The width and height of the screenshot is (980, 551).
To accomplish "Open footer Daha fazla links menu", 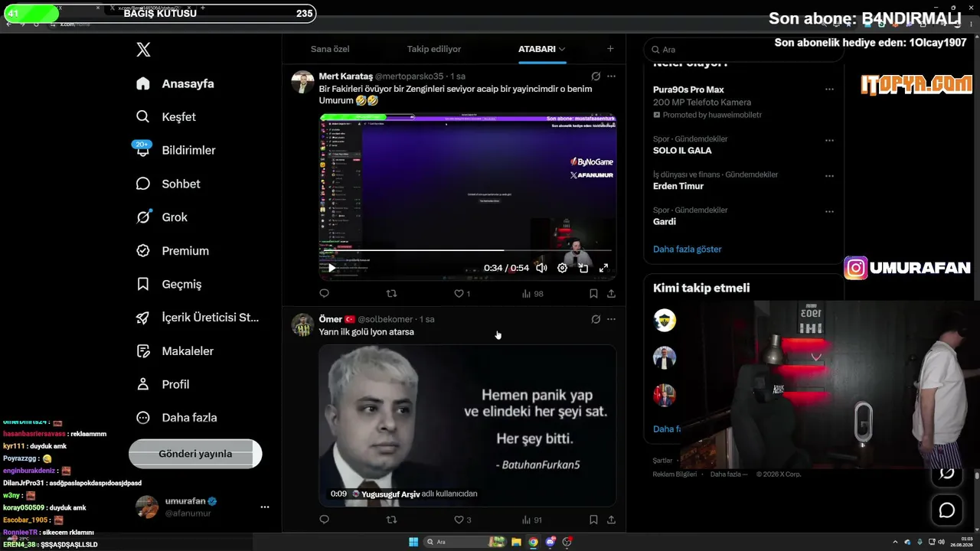I will click(729, 474).
